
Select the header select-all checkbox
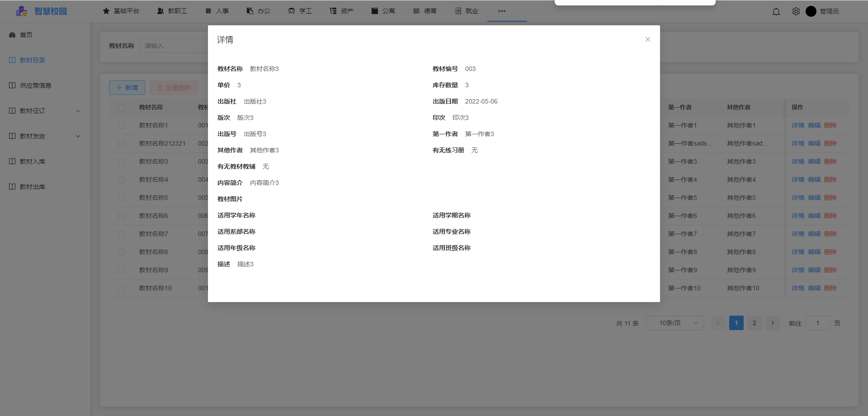tap(121, 108)
